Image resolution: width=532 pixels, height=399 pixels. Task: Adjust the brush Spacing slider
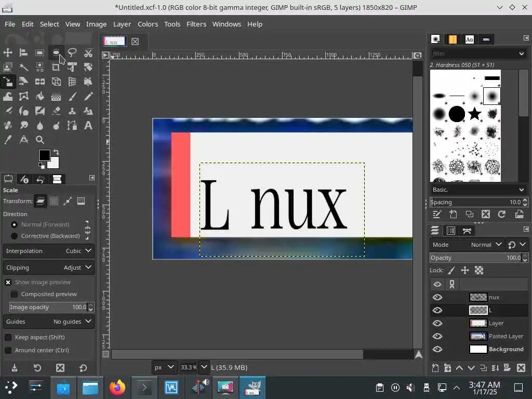pyautogui.click(x=475, y=202)
